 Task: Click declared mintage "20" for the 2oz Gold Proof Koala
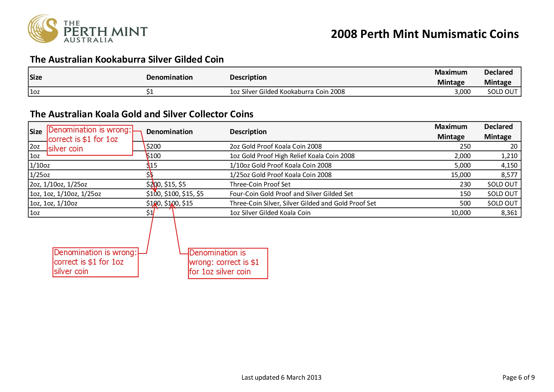pyautogui.click(x=514, y=146)
